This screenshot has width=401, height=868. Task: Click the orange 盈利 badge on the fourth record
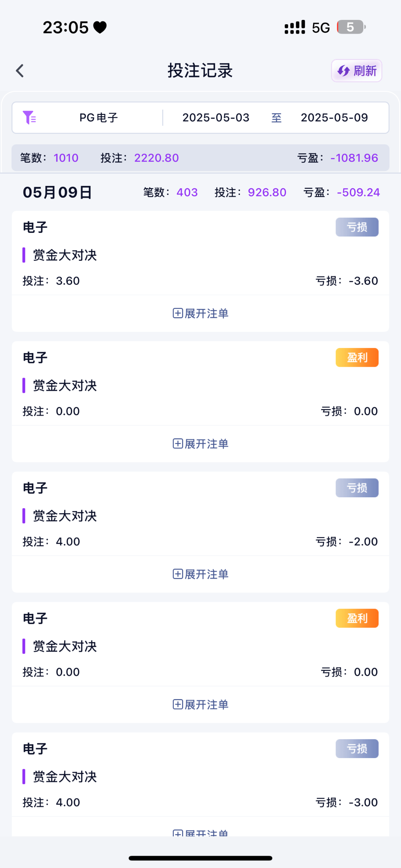[357, 618]
